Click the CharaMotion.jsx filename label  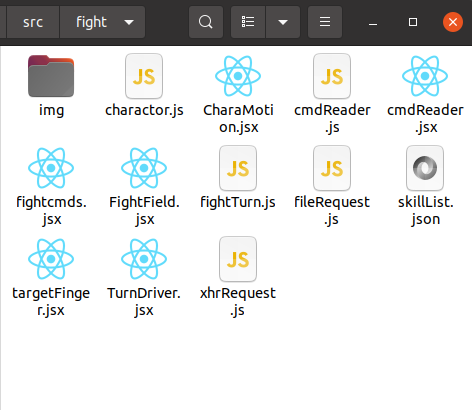click(x=238, y=119)
